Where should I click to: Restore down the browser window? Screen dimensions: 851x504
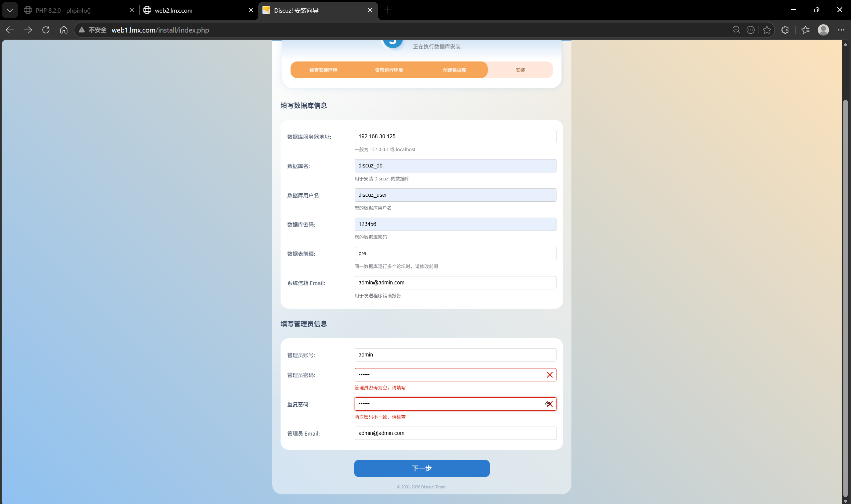[816, 10]
